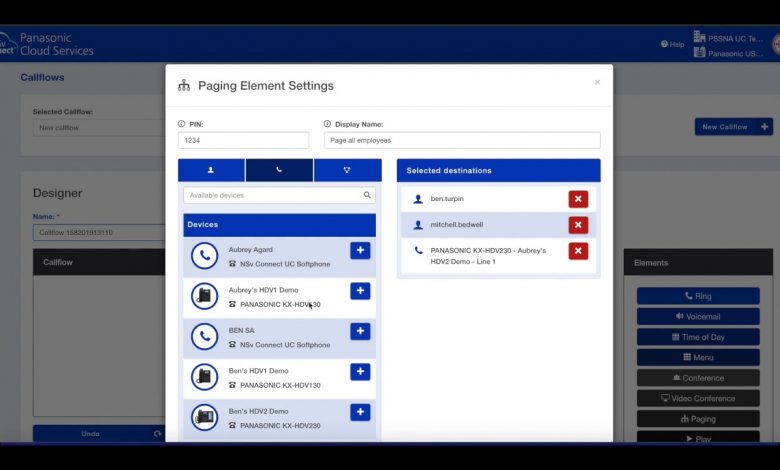Edit the Display Name field

(x=462, y=140)
